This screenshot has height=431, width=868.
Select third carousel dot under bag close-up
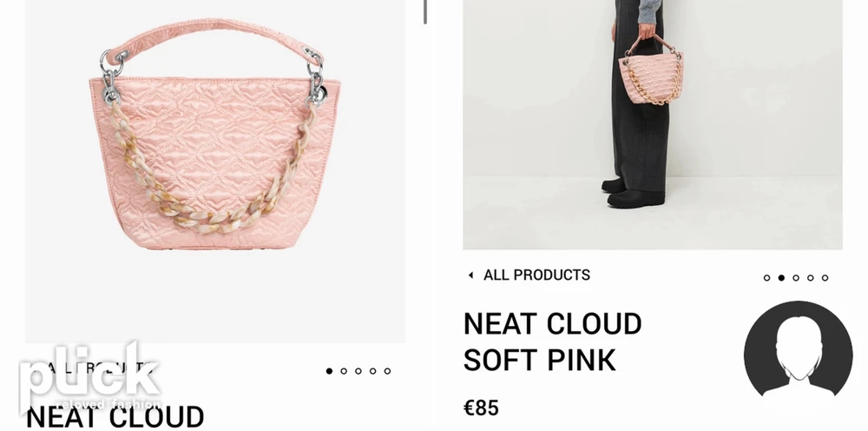coord(358,371)
